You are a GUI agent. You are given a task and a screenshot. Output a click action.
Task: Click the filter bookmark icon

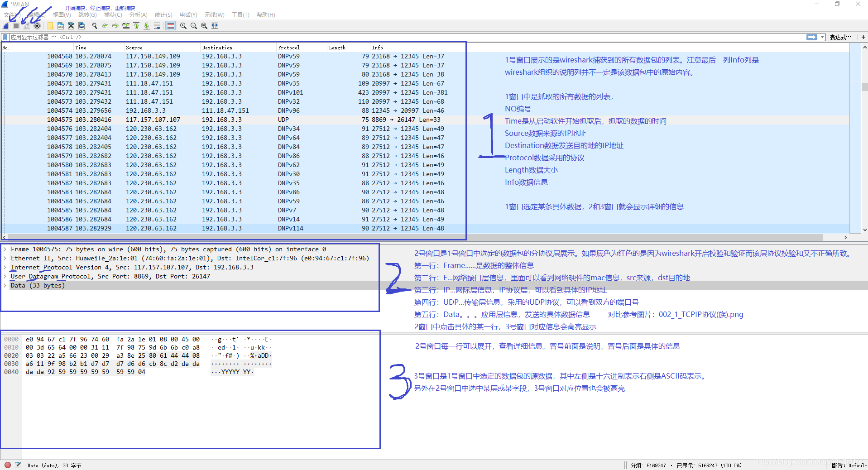pos(5,37)
